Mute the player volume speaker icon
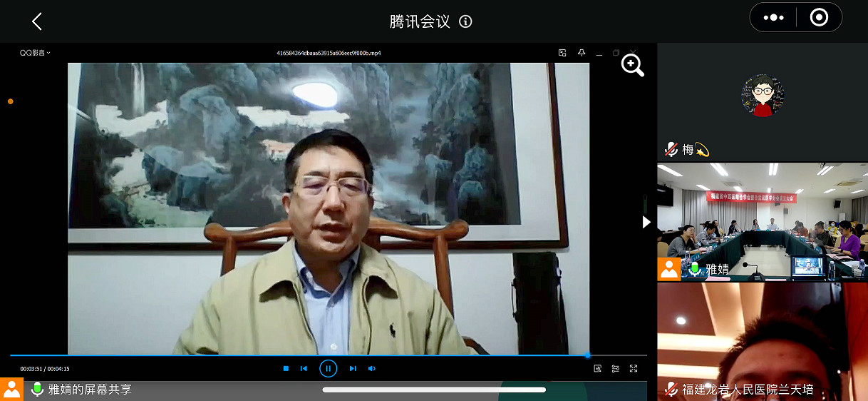Viewport: 868px width, 401px height. [371, 368]
